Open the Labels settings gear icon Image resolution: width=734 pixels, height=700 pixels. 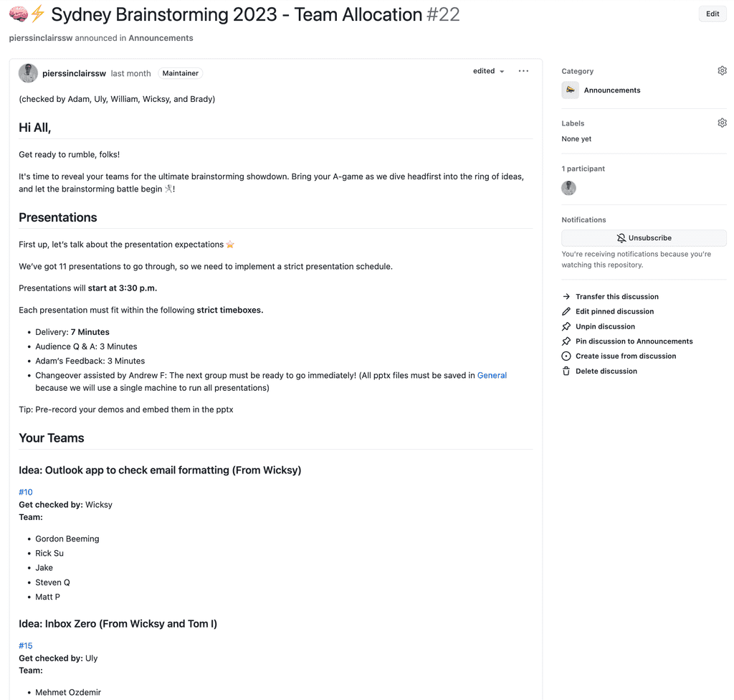(722, 122)
